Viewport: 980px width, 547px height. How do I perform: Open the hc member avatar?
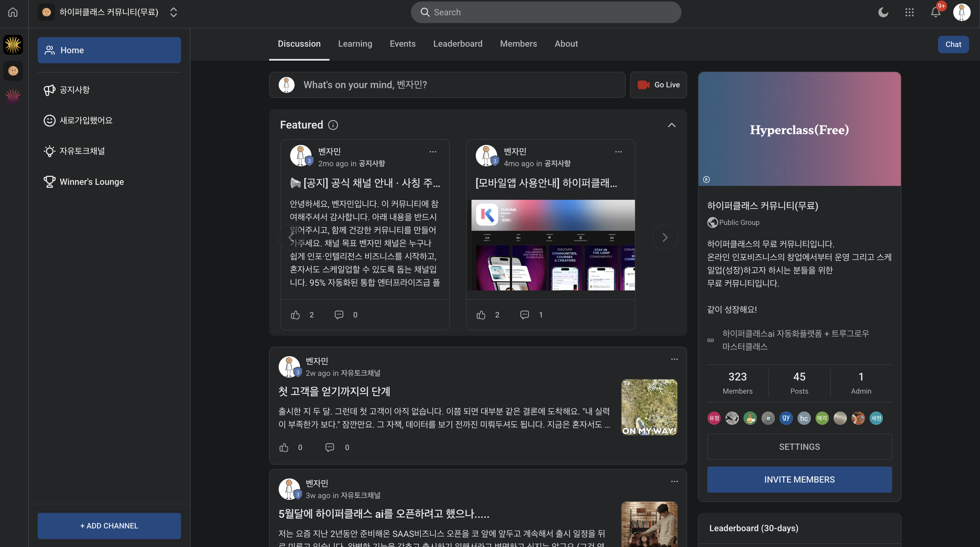[804, 418]
